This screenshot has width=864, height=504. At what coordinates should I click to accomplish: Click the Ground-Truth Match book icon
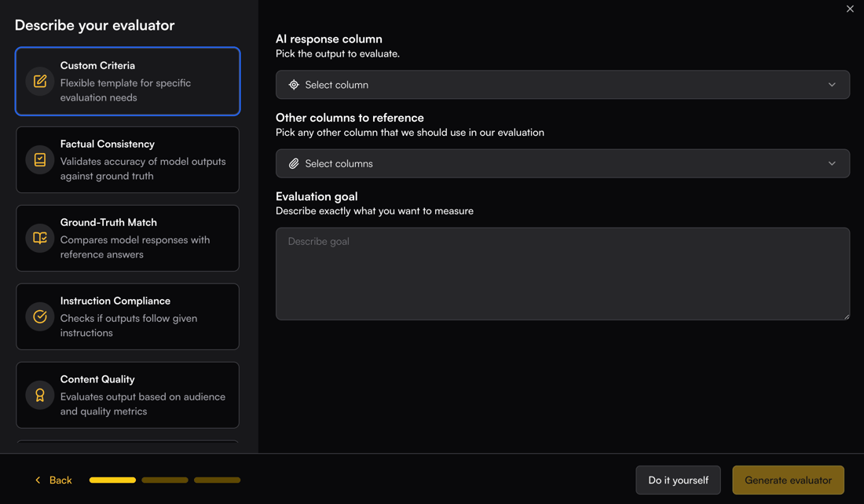40,238
